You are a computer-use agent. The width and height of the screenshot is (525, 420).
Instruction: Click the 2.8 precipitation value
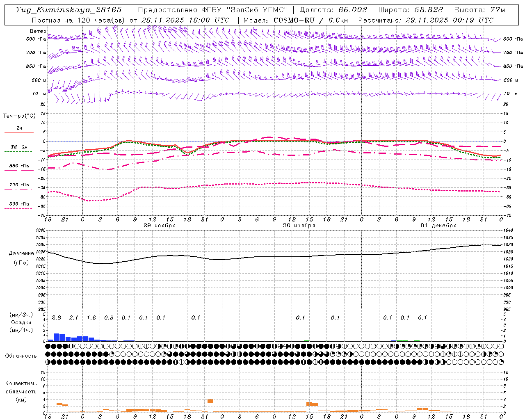(x=56, y=318)
